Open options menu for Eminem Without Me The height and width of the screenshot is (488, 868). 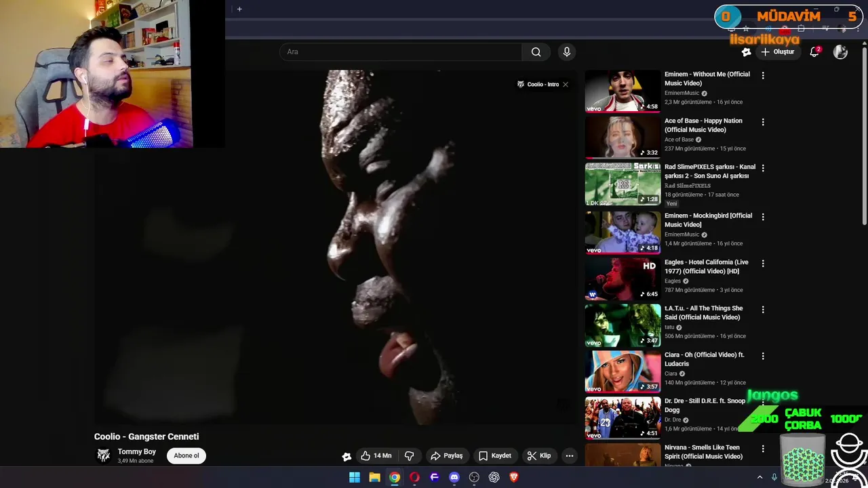[763, 75]
